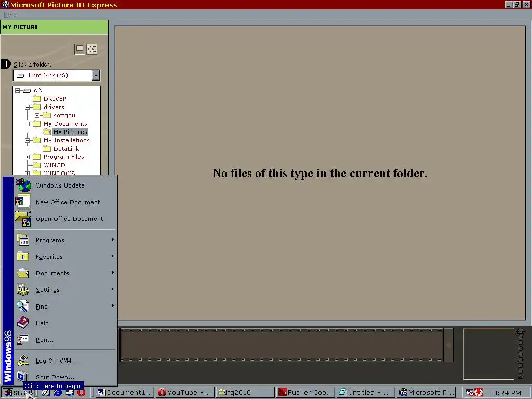Click the empty preview thumbnail box

[x=488, y=354]
